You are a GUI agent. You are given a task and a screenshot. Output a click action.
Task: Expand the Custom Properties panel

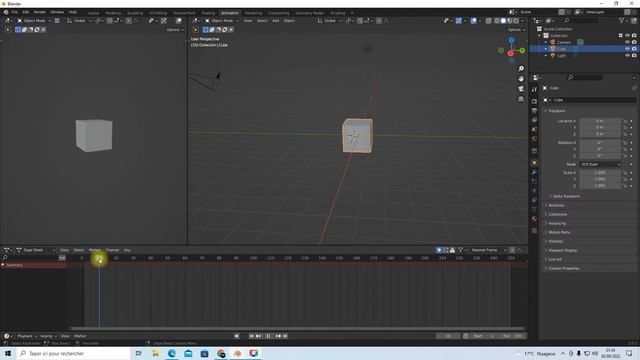coord(563,268)
